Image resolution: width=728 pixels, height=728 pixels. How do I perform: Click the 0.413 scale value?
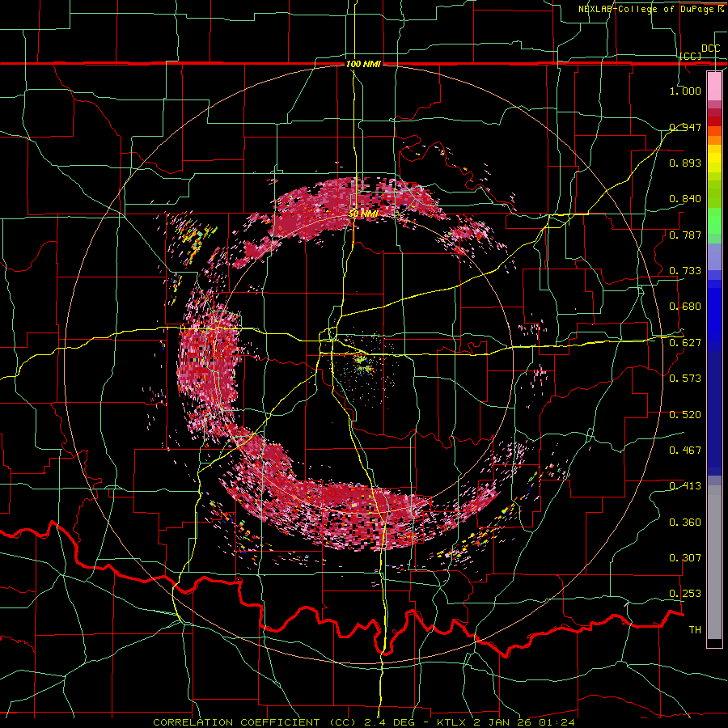coord(685,485)
